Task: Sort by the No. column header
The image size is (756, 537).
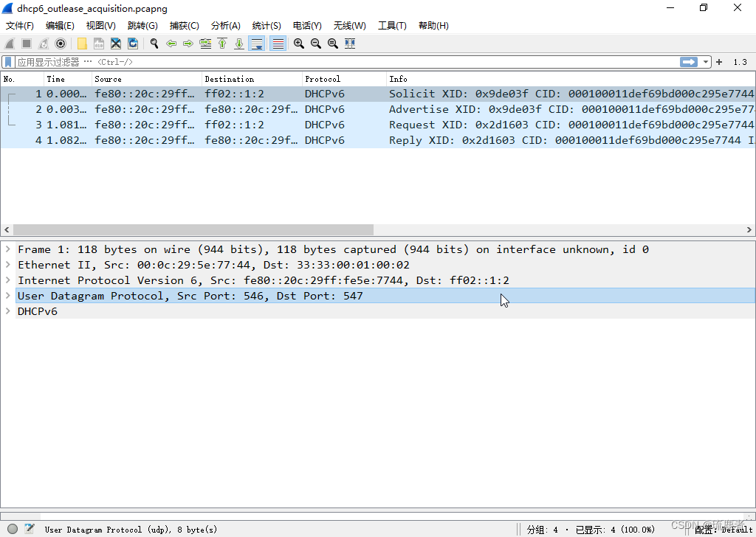Action: [23, 79]
